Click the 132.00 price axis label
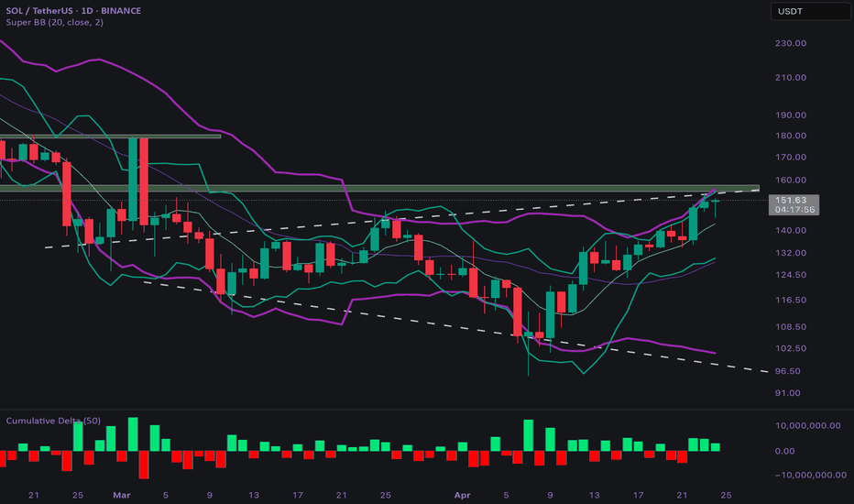 [791, 253]
